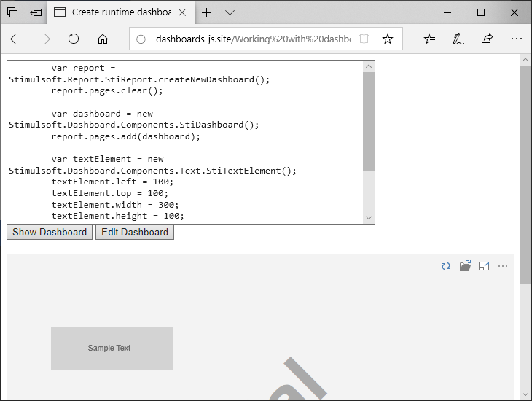
Task: Click the 'textElement.width = 300;' line
Action: 115,205
